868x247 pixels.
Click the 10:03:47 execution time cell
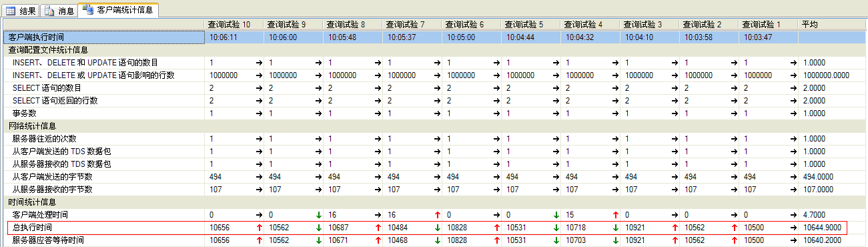(758, 37)
